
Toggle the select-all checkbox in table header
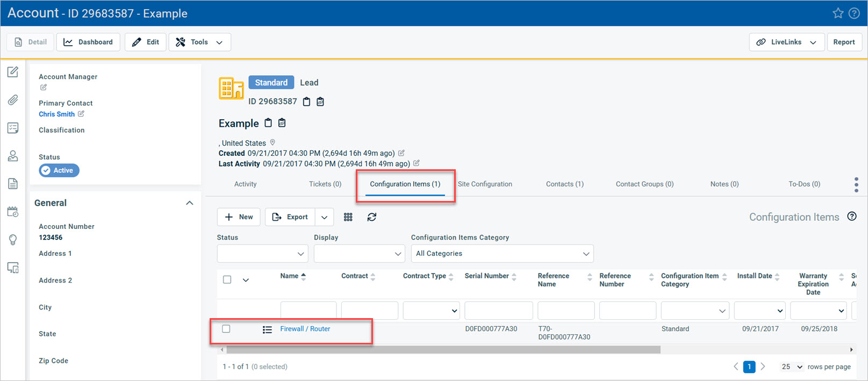(227, 279)
